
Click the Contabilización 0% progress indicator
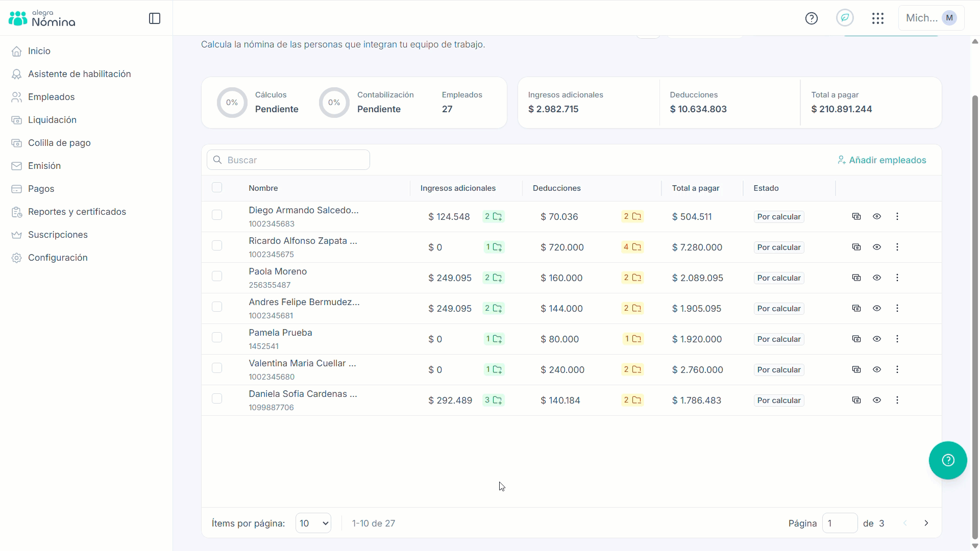click(334, 103)
